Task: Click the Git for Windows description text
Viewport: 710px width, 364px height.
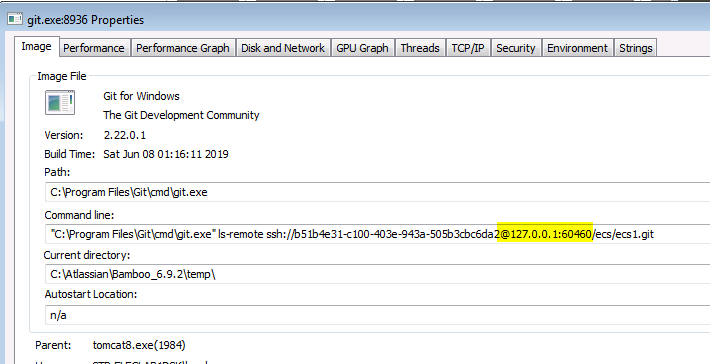Action: point(141,96)
